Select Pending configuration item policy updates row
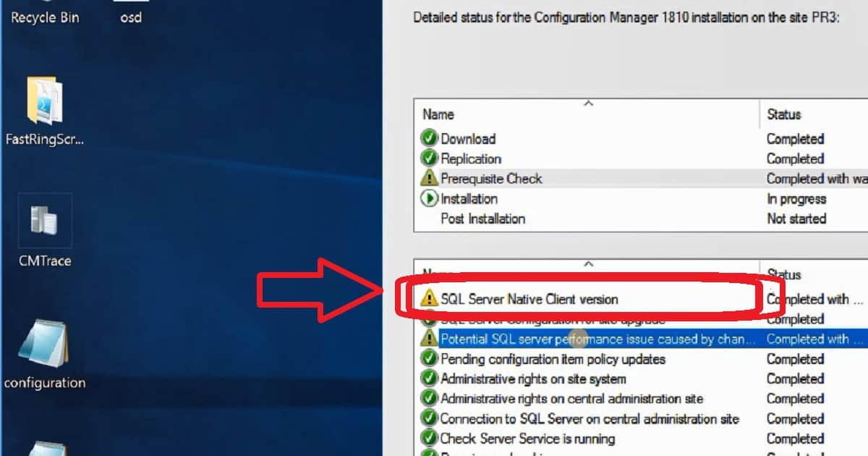The image size is (868, 456). (641, 358)
